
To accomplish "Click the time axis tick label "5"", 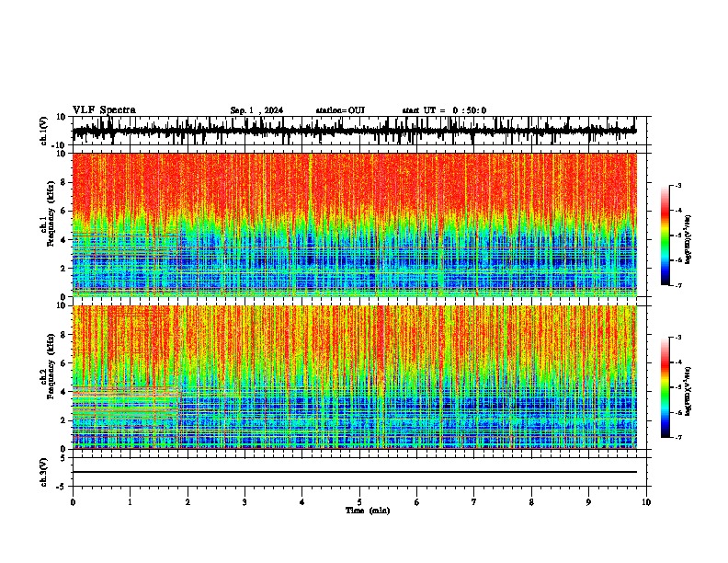I will (359, 502).
